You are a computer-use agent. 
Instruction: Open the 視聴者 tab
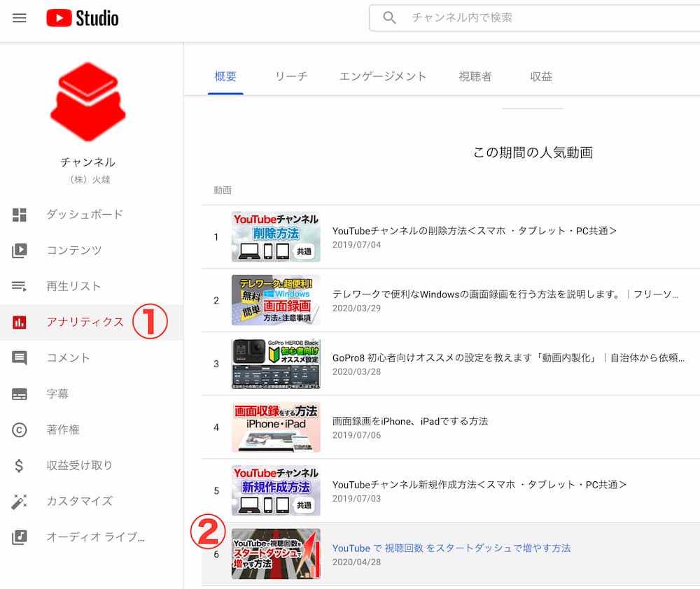pos(475,76)
